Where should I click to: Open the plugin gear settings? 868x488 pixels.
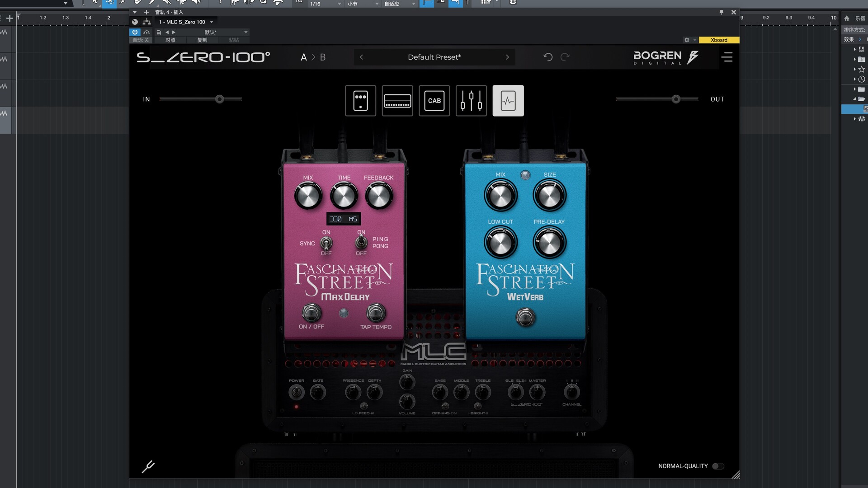click(x=687, y=40)
